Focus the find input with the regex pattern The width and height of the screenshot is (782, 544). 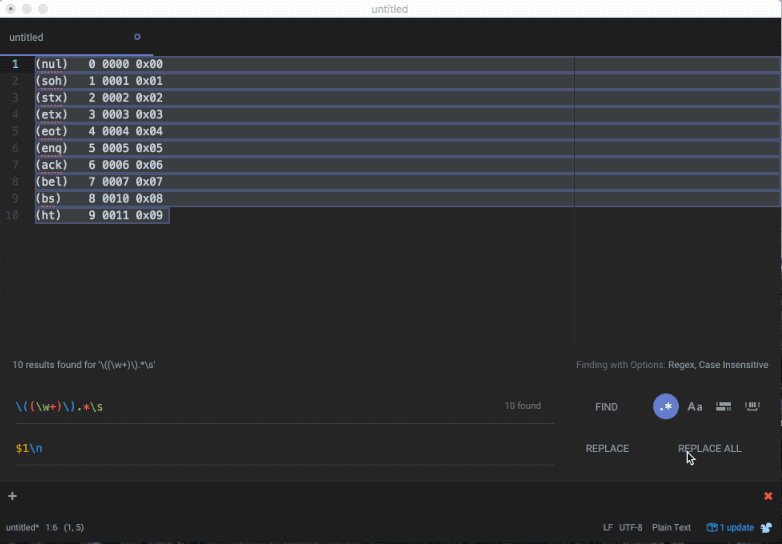284,407
